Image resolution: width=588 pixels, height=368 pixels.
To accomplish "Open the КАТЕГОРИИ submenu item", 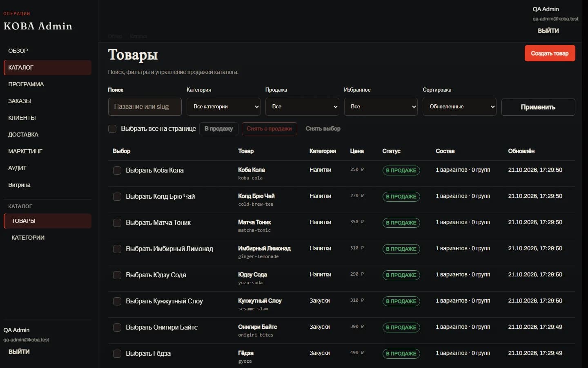I will tap(47, 238).
